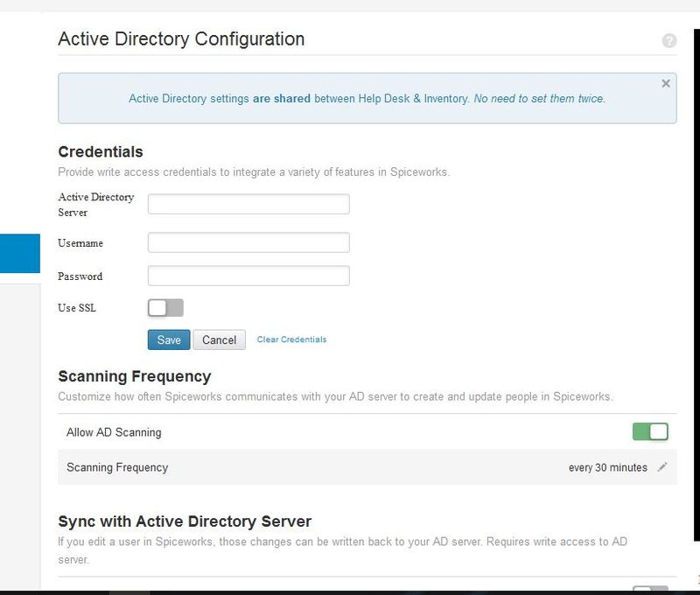Save the Active Directory credentials
The height and width of the screenshot is (595, 700).
(x=168, y=339)
